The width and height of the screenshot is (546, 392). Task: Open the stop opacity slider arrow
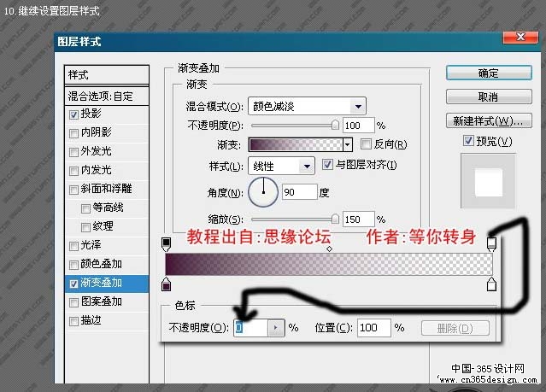pyautogui.click(x=276, y=328)
